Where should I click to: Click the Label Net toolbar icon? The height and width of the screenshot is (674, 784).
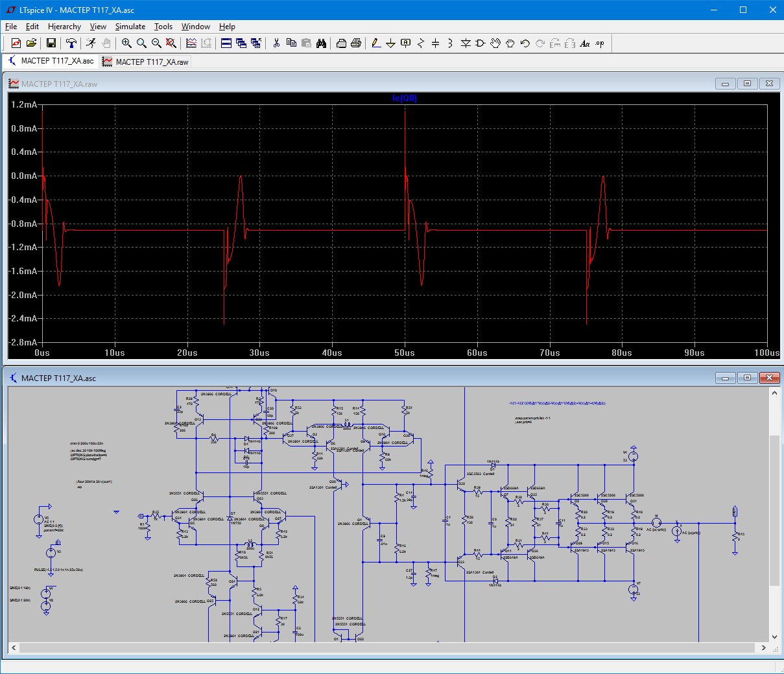[x=406, y=43]
